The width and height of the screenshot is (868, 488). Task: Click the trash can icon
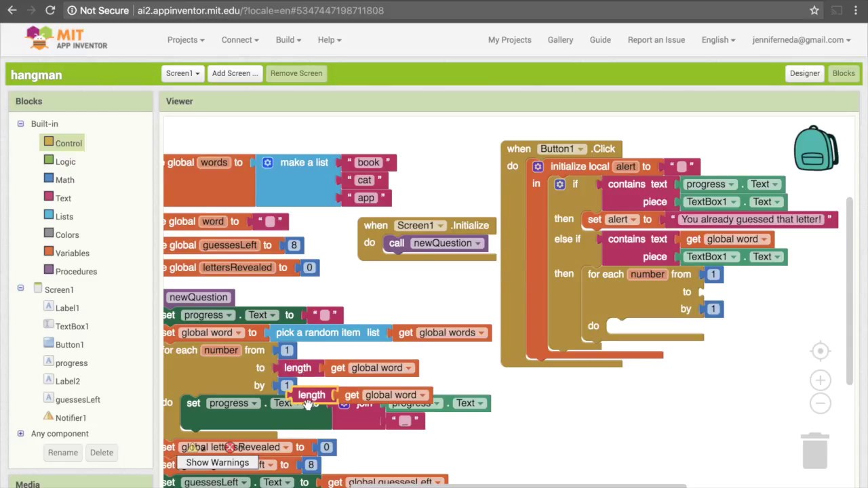(814, 451)
